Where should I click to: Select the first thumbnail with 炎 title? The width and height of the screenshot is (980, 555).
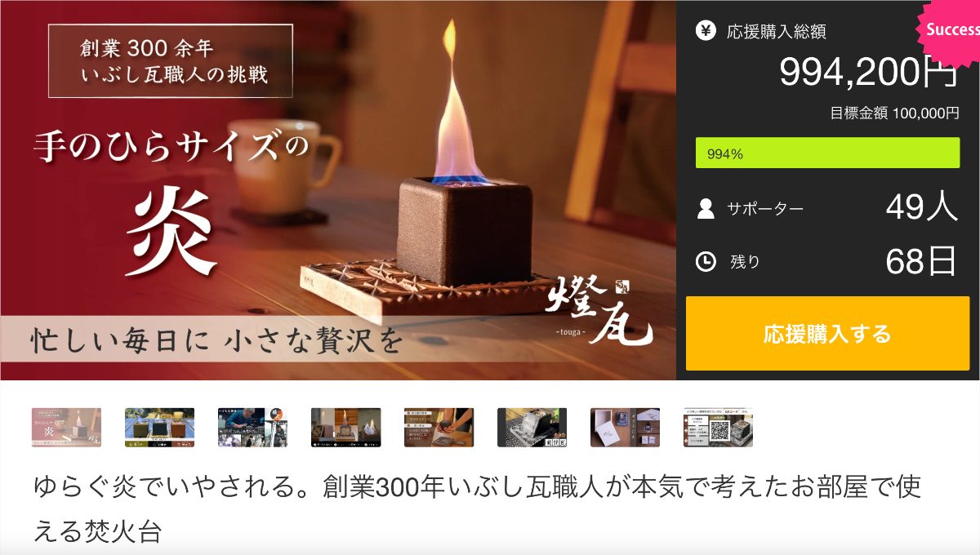(x=66, y=428)
